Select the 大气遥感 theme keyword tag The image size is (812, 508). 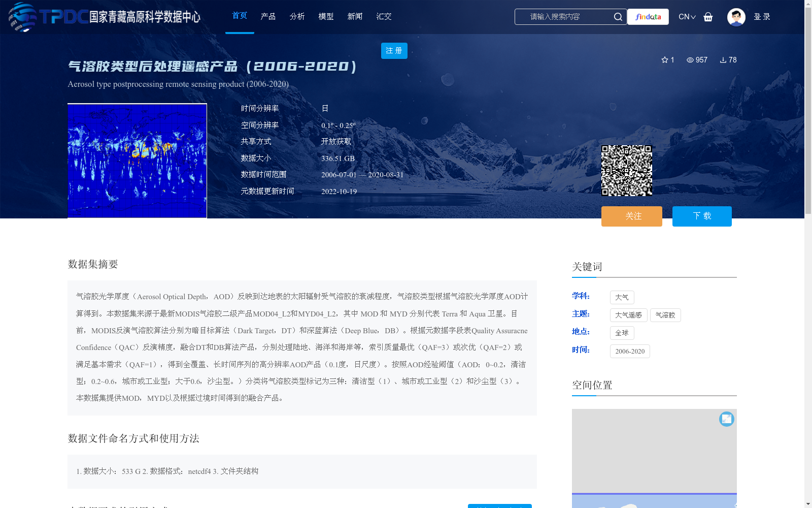(x=629, y=315)
